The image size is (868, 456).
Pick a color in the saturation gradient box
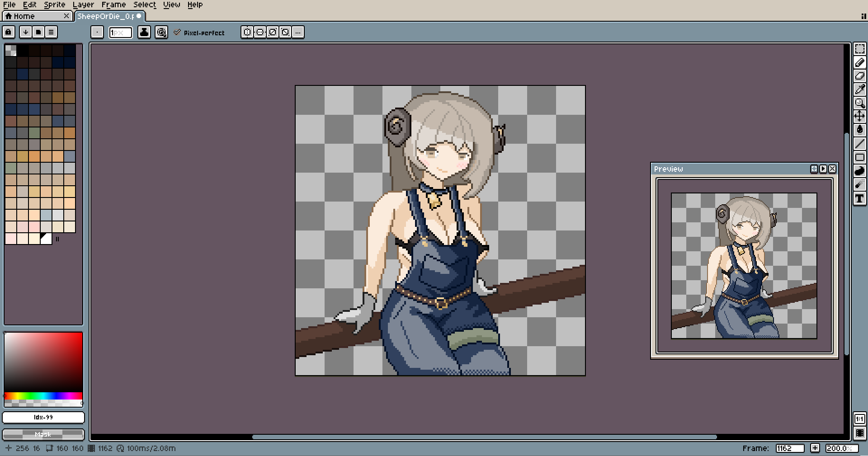pos(43,362)
